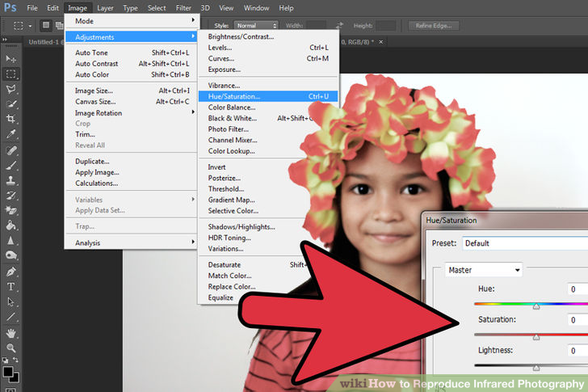Choose Image Size option
Viewport: 588px width, 392px height.
click(132, 91)
